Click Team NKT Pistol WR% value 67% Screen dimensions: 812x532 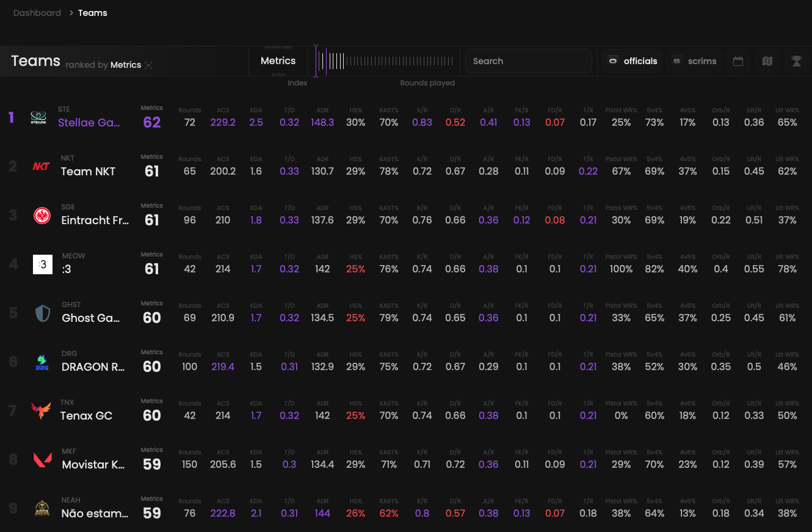pos(622,171)
